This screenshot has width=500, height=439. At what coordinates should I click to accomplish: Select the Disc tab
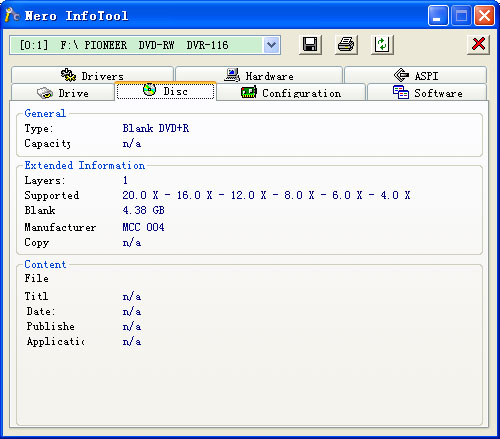(x=166, y=91)
